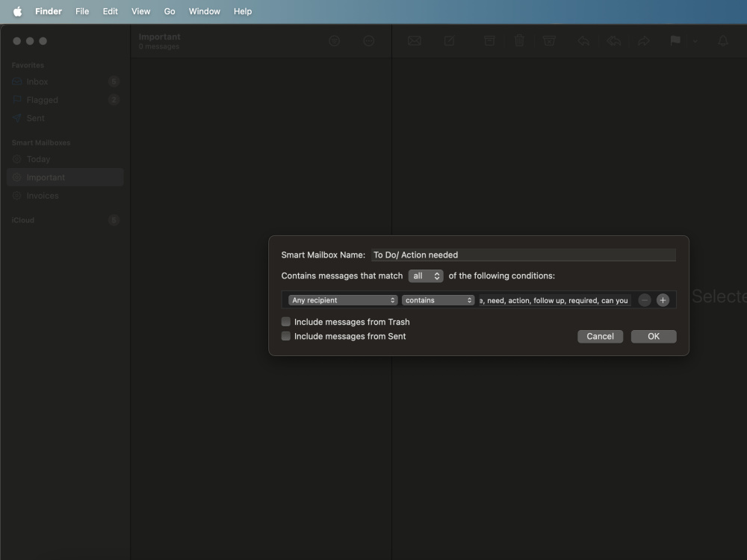Open the Go menu

pos(170,11)
